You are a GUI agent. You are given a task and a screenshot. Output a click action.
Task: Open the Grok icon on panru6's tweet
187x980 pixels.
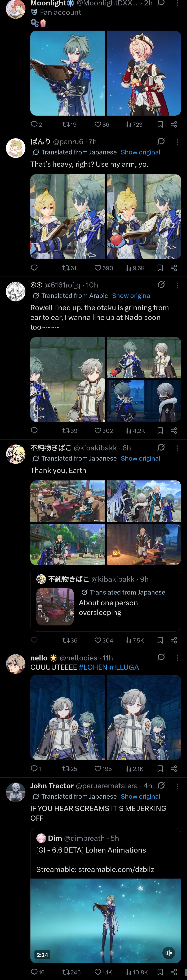click(x=161, y=141)
